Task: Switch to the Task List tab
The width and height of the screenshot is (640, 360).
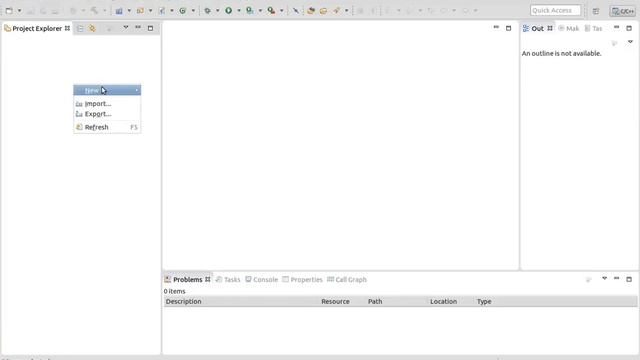Action: point(593,29)
